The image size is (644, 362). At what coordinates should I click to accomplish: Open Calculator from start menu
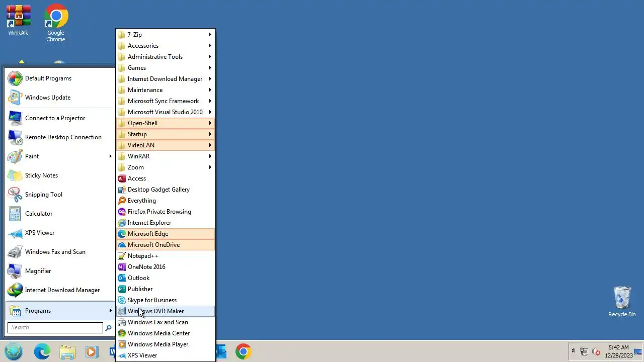point(60,214)
